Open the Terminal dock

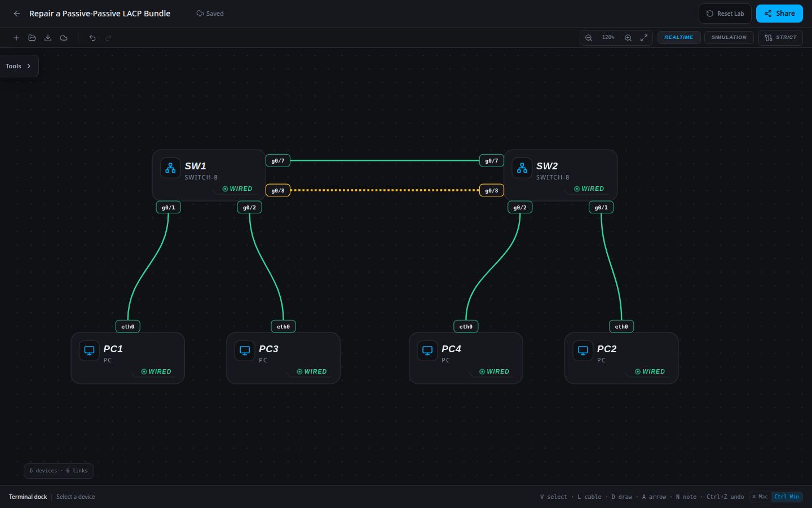[x=28, y=497]
